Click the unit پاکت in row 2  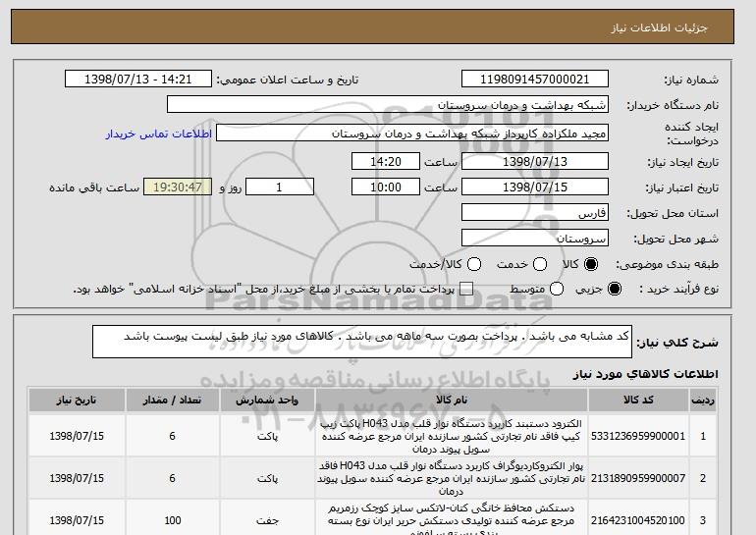pos(267,479)
